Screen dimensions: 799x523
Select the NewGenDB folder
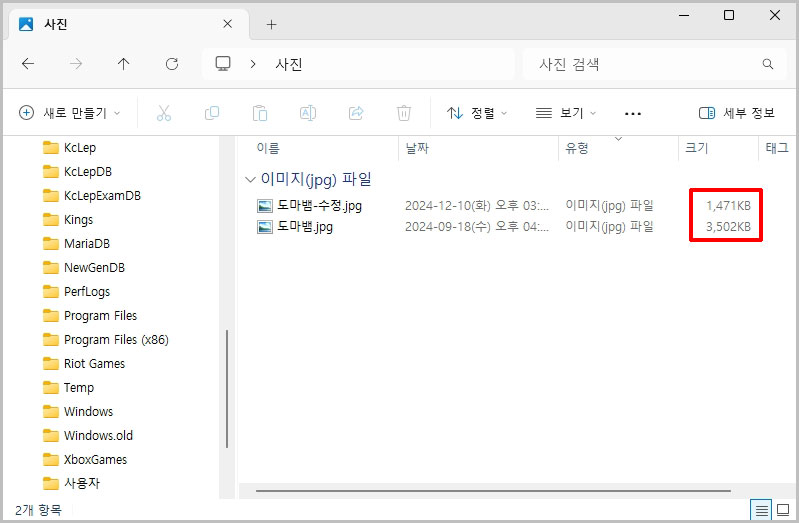click(x=84, y=268)
